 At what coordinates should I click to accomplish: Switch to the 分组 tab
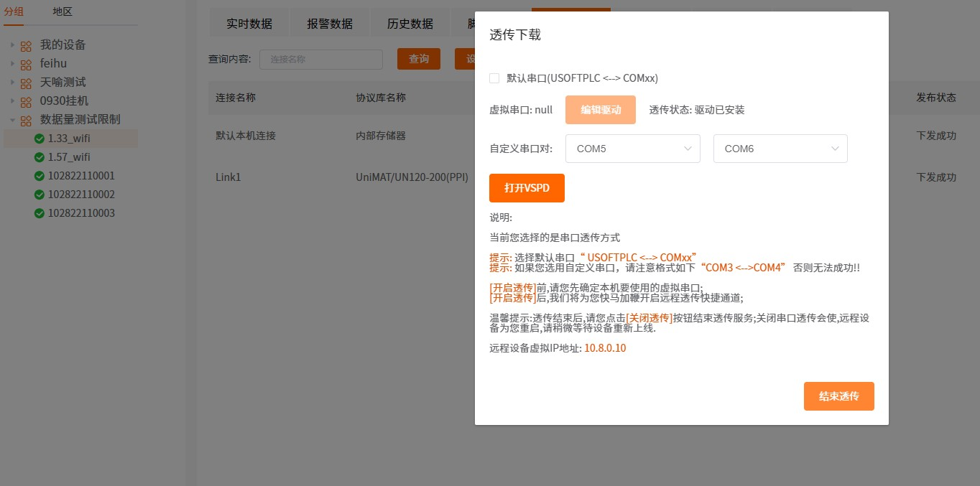(x=14, y=11)
